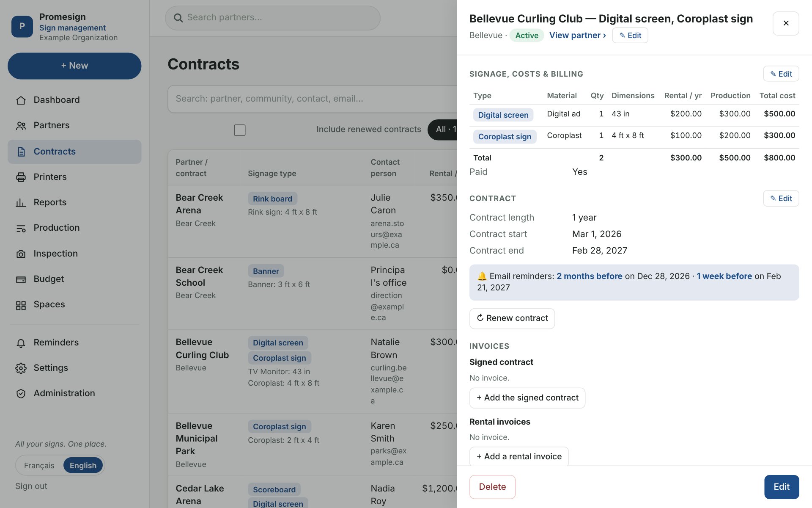Select the All filter pill

tap(443, 130)
